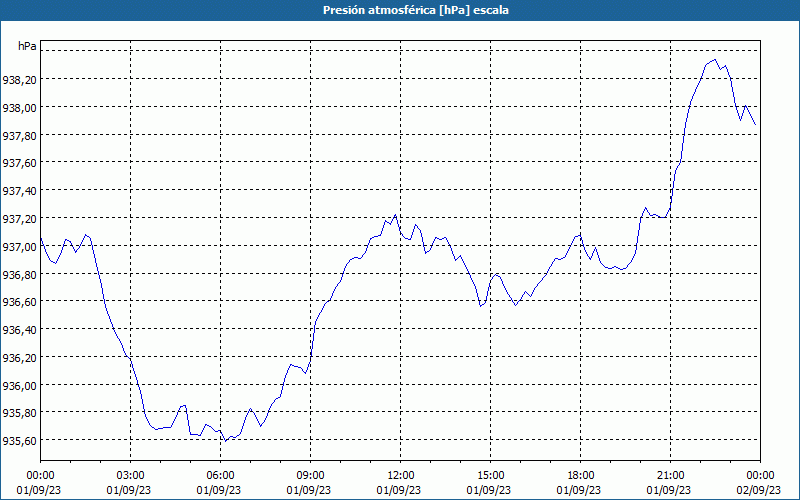Click the 935,60 pressure value

point(19,441)
